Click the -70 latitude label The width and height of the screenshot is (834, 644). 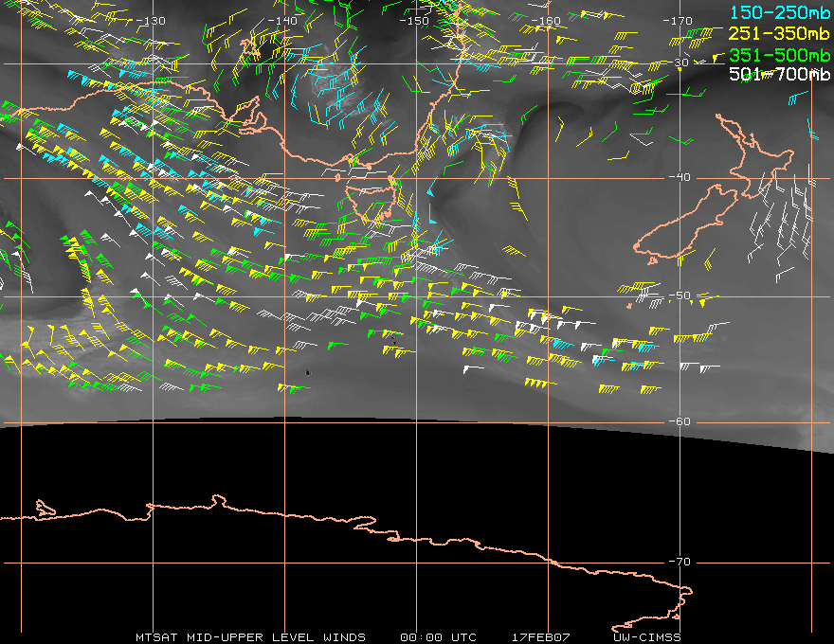tap(680, 562)
